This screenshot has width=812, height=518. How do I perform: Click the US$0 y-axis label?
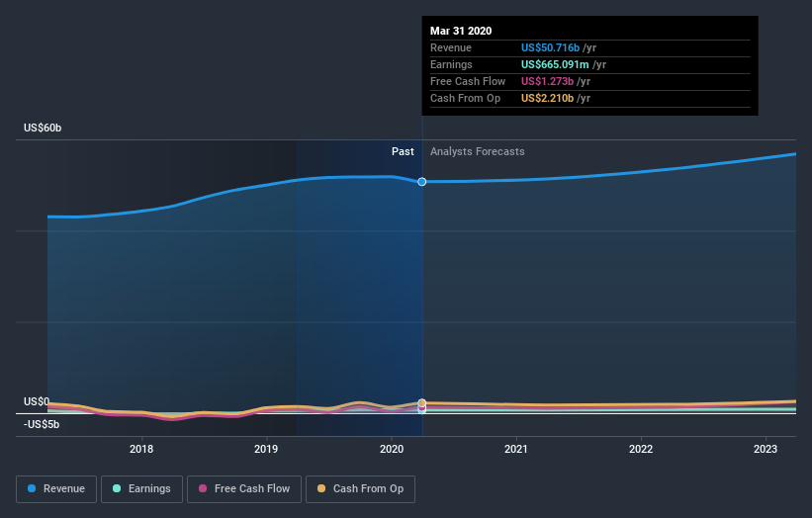point(37,401)
